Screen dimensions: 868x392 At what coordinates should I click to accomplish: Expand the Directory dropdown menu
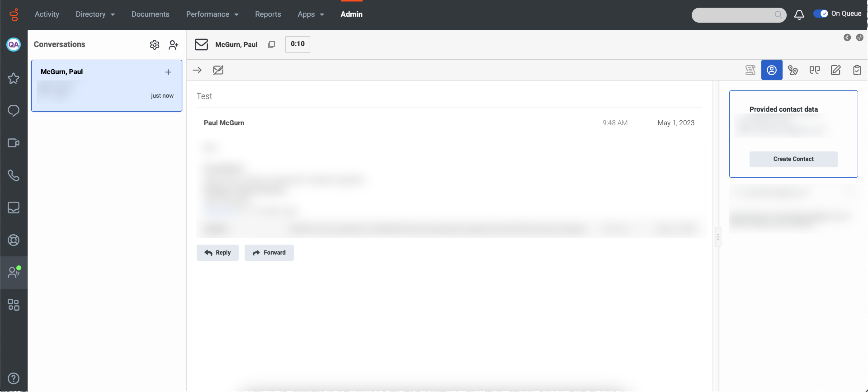coord(95,14)
